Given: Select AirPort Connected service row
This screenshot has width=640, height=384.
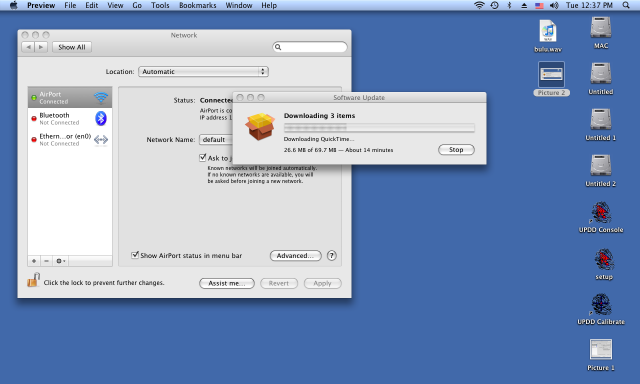Looking at the screenshot, I should [70, 98].
